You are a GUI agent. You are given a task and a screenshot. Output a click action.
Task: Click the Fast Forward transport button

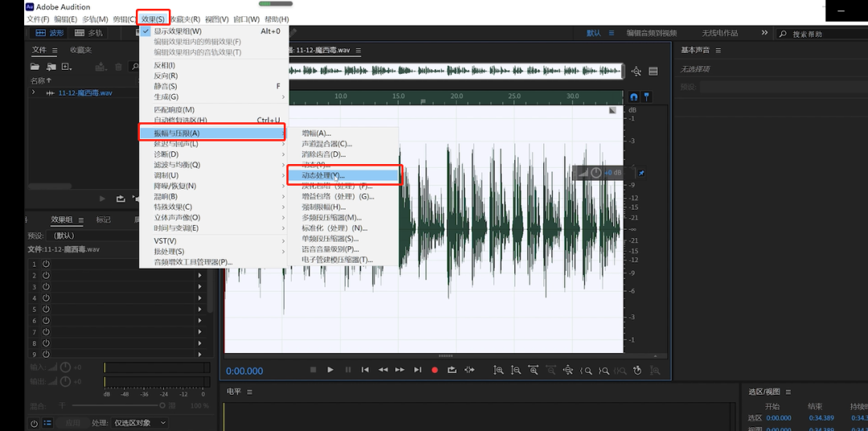click(x=399, y=370)
